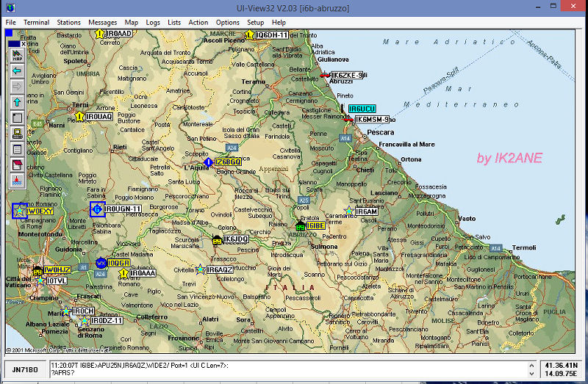Maximize the UI-View32 window

[553, 6]
